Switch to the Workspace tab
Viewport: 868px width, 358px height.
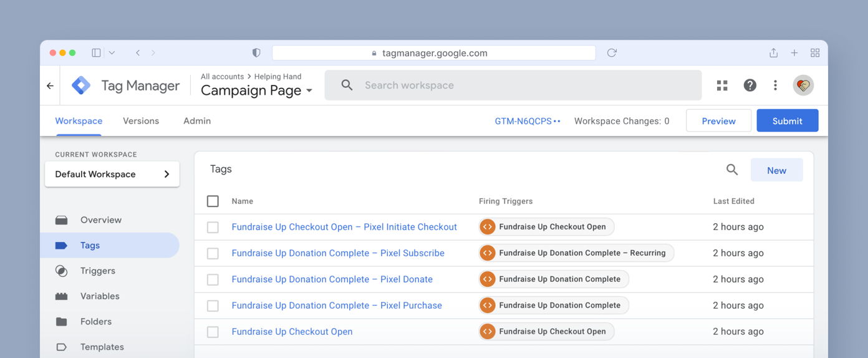79,121
